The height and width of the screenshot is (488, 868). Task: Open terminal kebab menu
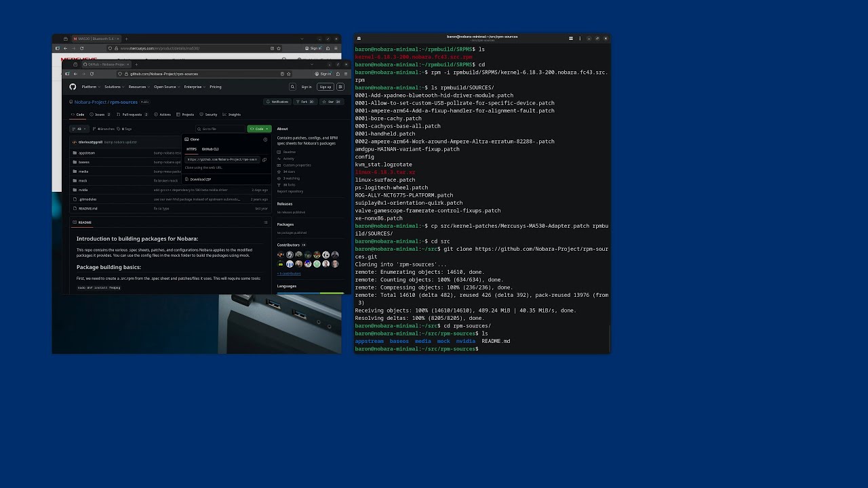click(x=580, y=39)
